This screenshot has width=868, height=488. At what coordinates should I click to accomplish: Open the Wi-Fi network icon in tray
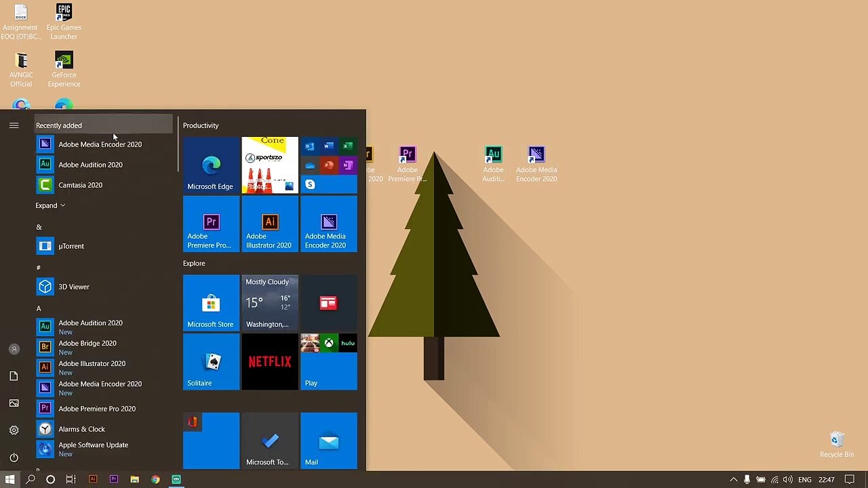tap(774, 480)
